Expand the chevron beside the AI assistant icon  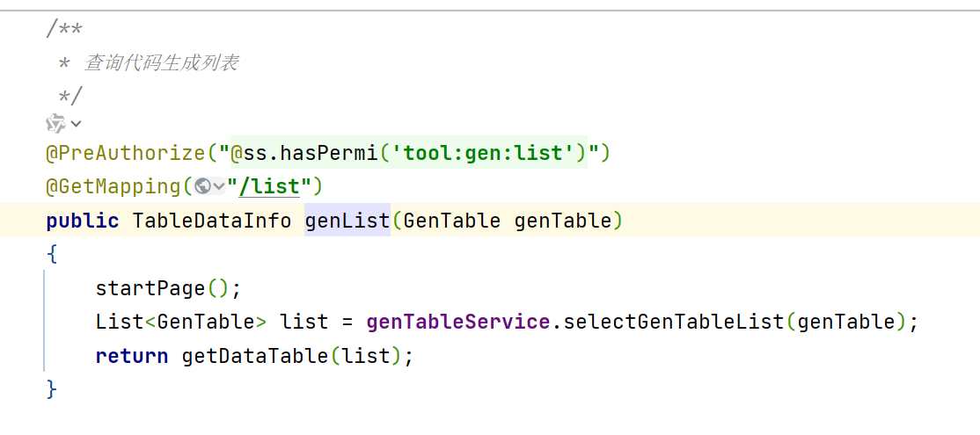pos(77,124)
